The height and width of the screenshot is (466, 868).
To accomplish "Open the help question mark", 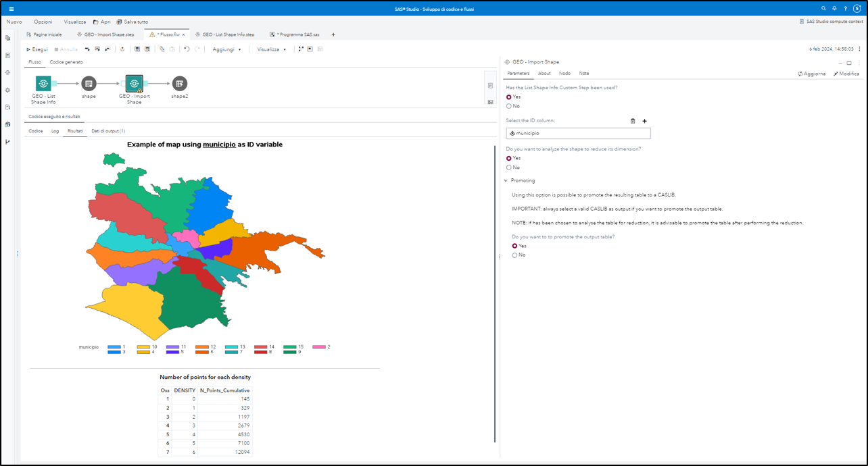I will click(845, 8).
